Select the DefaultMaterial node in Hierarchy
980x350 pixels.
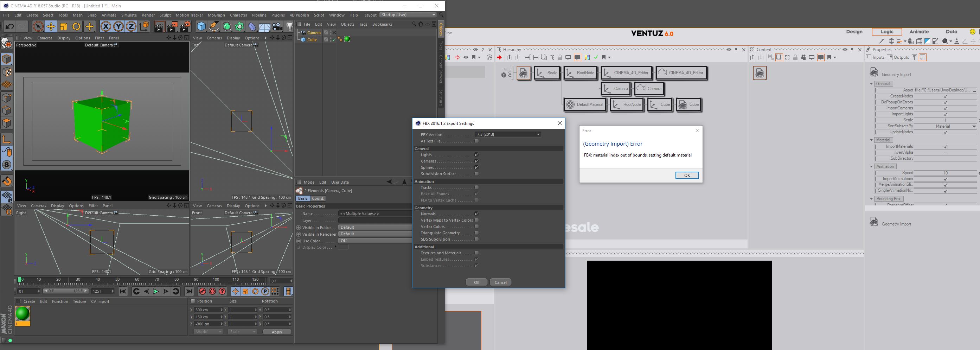coord(585,104)
